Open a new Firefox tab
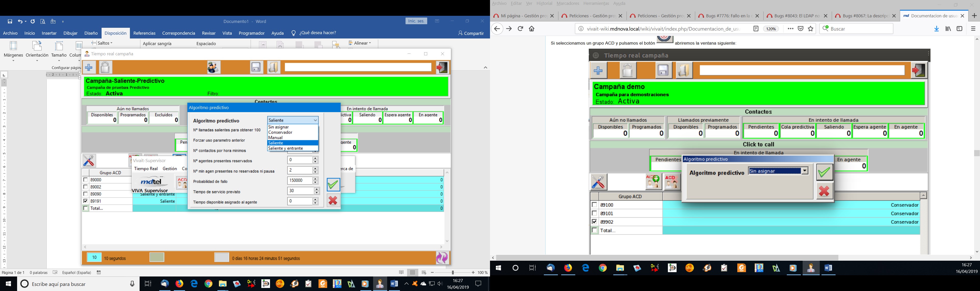The image size is (980, 291). point(974,16)
